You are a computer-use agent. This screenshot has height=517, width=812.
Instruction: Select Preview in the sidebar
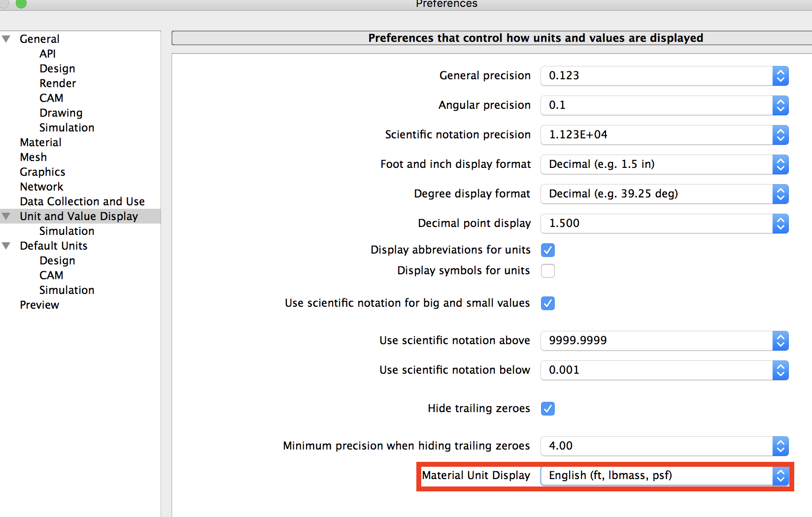tap(39, 305)
